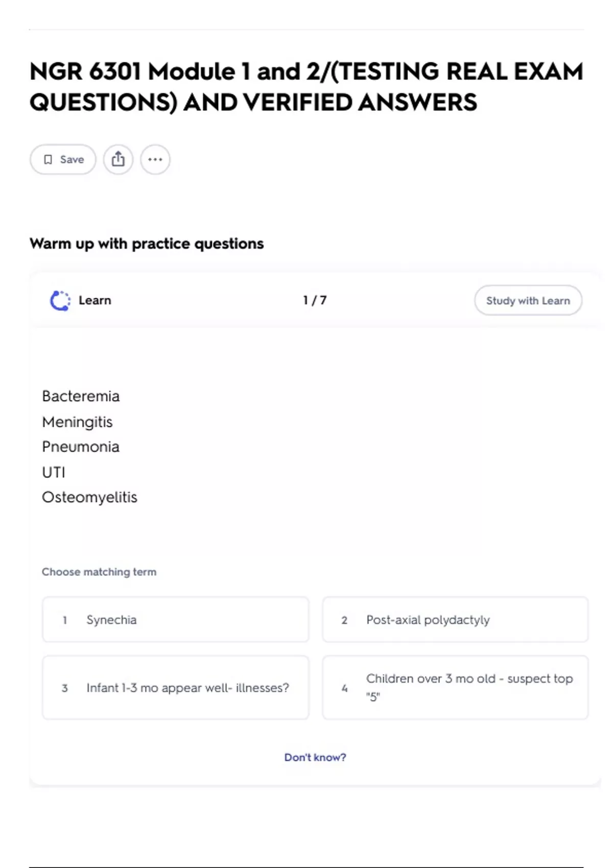Select the Synechia answer option
613x868 pixels.
tap(175, 619)
